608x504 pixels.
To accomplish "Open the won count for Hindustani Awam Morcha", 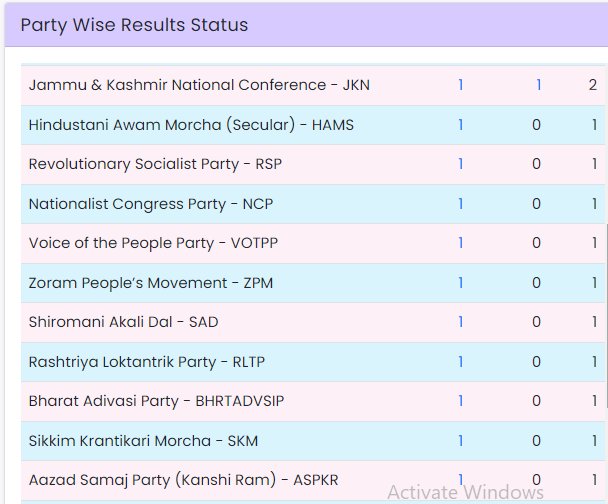I will tap(461, 125).
